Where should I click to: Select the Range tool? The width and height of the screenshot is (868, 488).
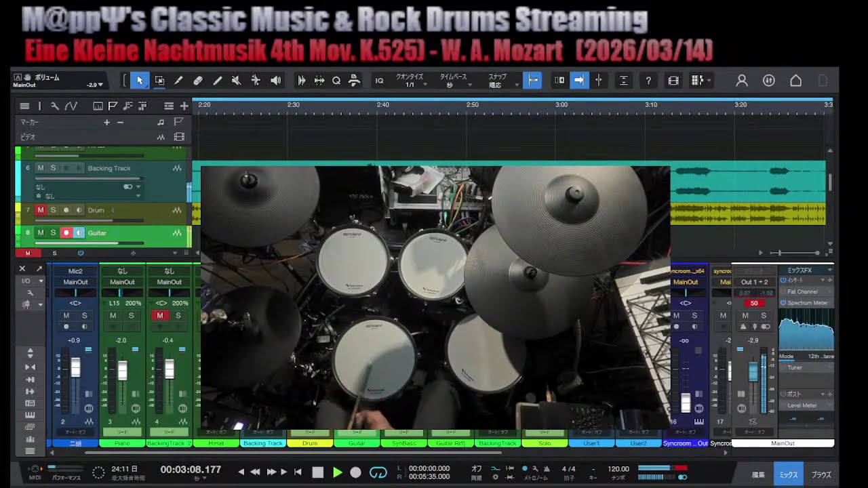point(159,81)
